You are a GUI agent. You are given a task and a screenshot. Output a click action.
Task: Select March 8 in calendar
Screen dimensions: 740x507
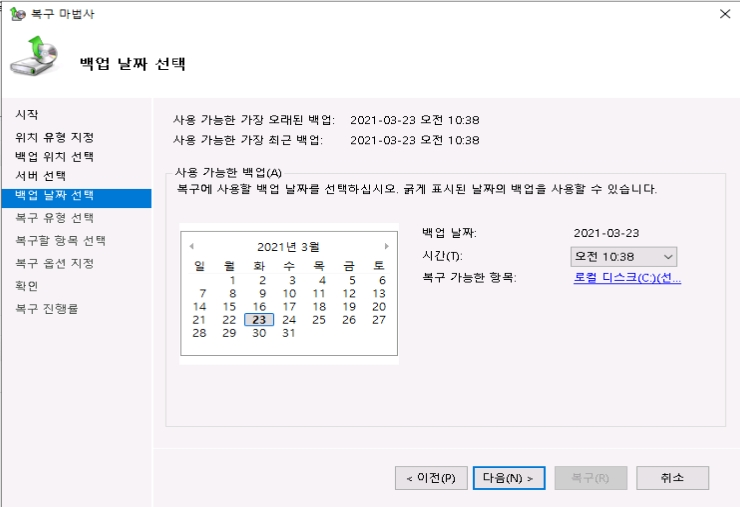click(x=233, y=293)
